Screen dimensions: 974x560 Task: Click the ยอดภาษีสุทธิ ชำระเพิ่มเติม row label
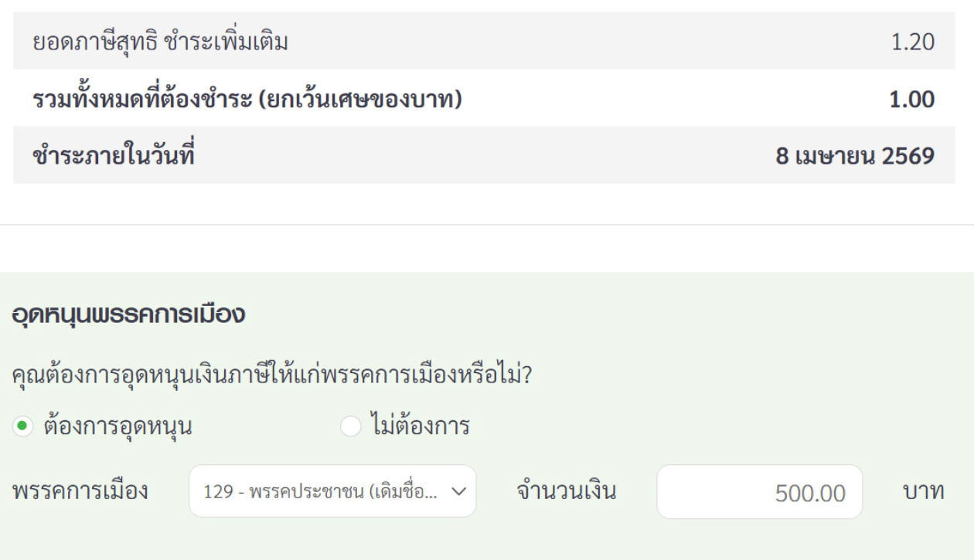pos(160,42)
